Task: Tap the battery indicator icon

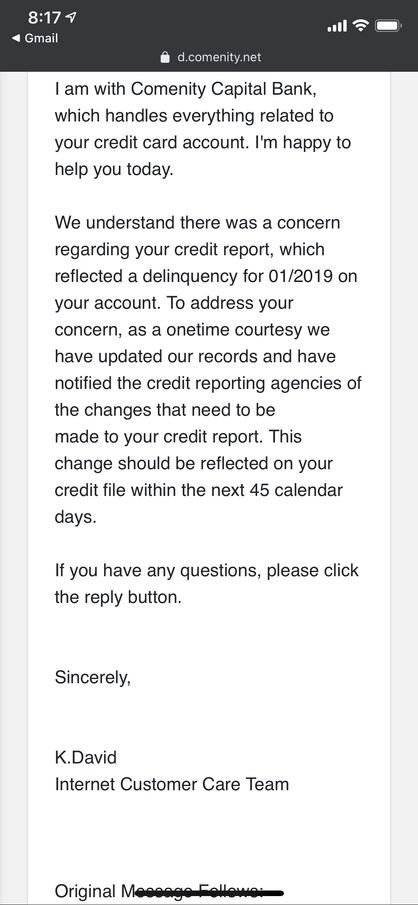Action: tap(387, 26)
